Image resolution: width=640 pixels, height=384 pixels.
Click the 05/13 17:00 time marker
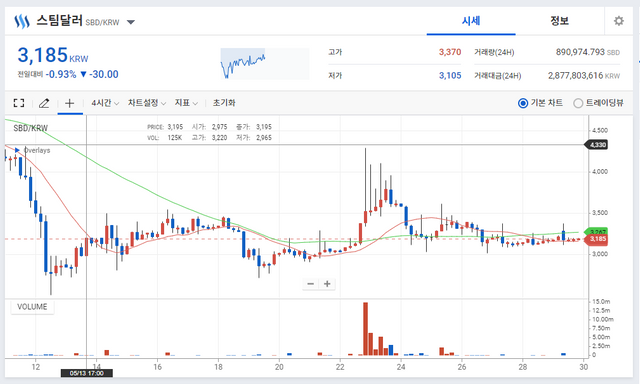coord(87,373)
